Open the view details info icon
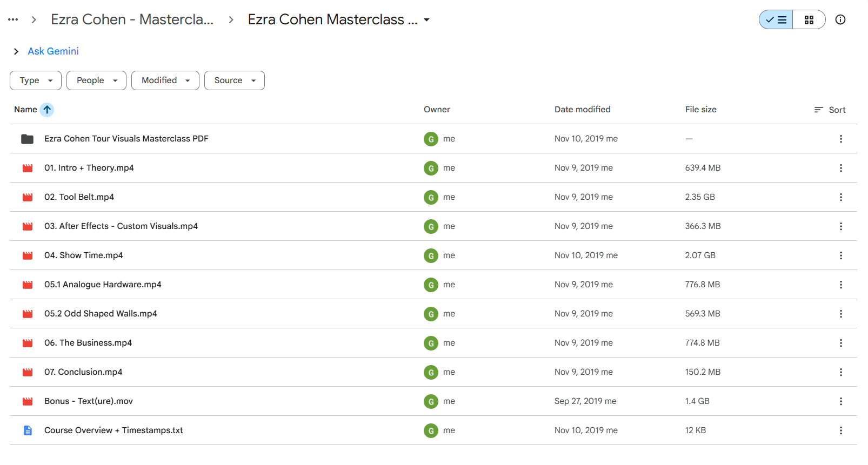Screen dimensions: 868x465 click(840, 19)
